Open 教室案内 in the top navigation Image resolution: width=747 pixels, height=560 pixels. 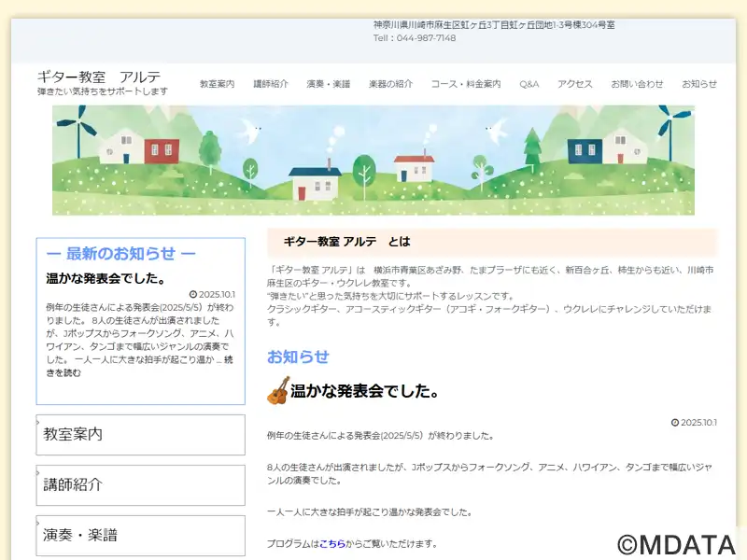217,84
